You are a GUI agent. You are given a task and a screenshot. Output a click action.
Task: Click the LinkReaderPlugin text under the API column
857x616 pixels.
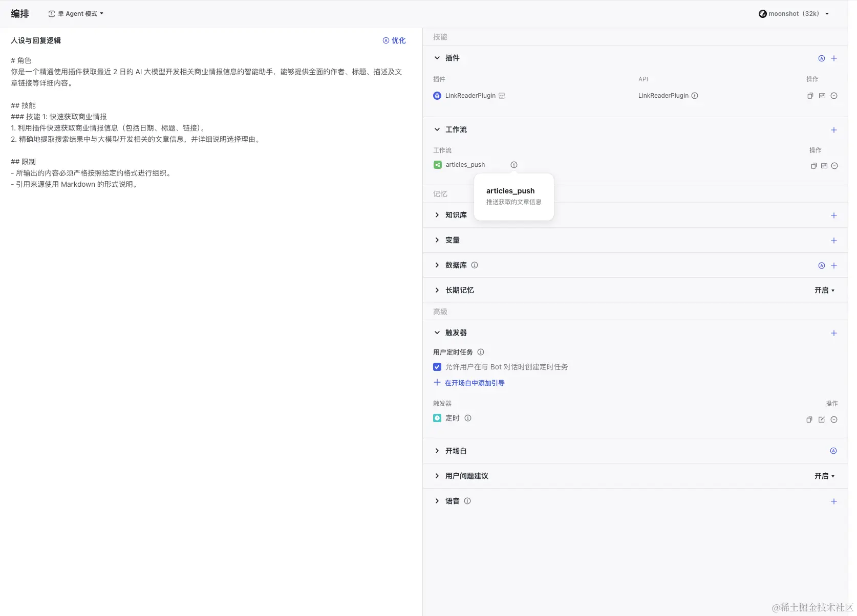[x=663, y=96]
